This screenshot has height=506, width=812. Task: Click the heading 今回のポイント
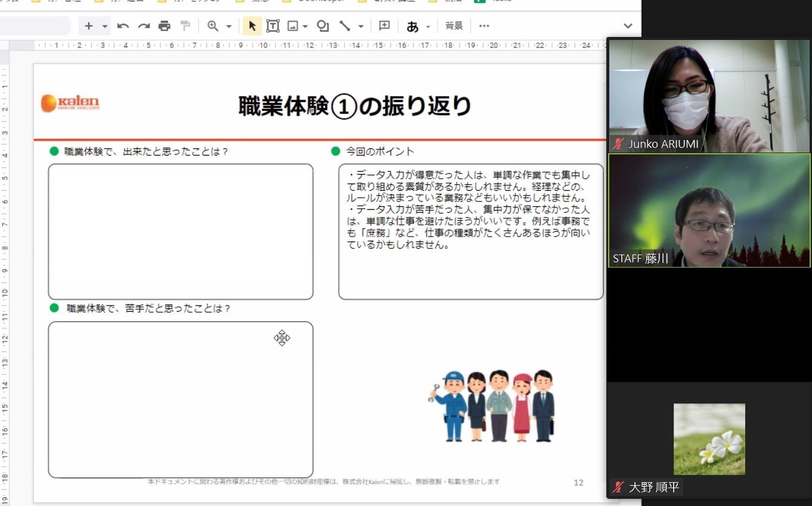(380, 151)
